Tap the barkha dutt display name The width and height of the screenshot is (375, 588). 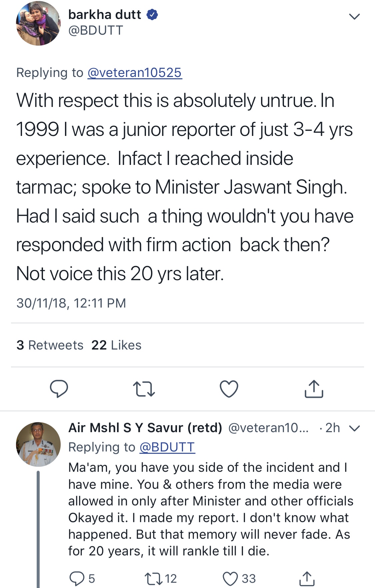tap(104, 15)
